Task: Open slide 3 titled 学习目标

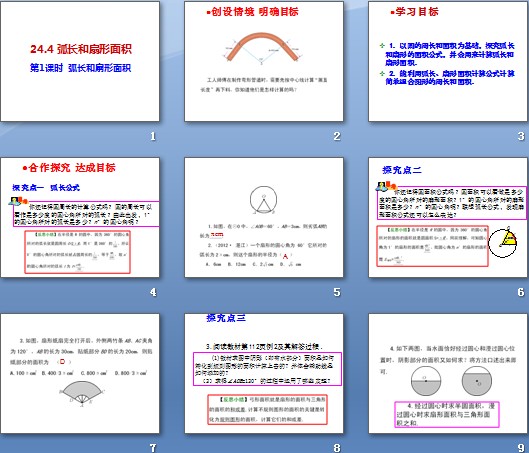Action: [x=448, y=61]
